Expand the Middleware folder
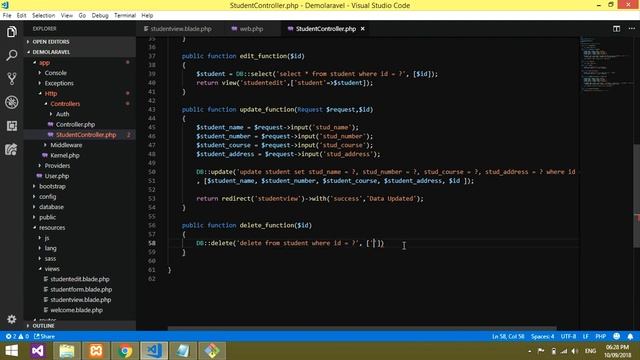Image resolution: width=640 pixels, height=360 pixels. [x=79, y=145]
